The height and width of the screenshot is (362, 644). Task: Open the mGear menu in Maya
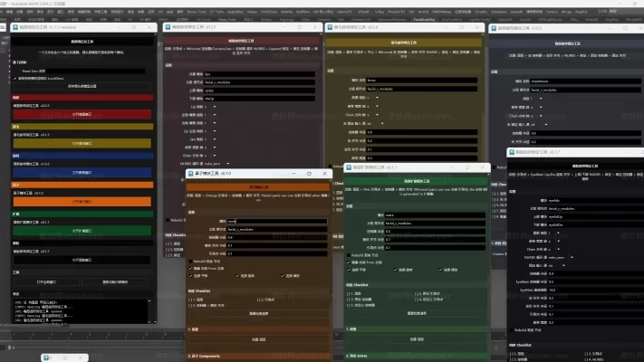[x=252, y=12]
